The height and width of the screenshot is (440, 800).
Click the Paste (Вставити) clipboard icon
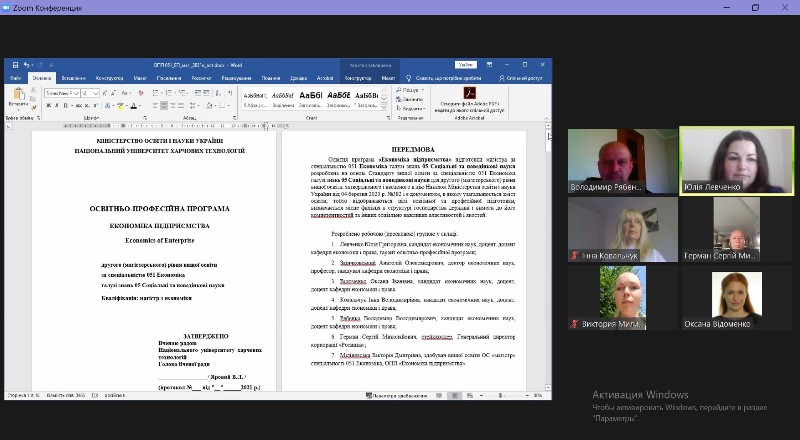[18, 96]
